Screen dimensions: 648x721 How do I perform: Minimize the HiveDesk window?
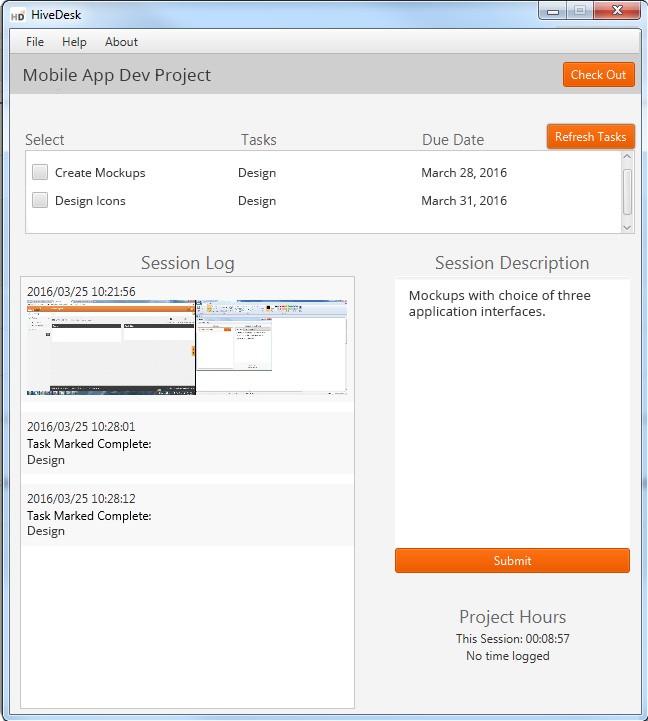pos(553,11)
